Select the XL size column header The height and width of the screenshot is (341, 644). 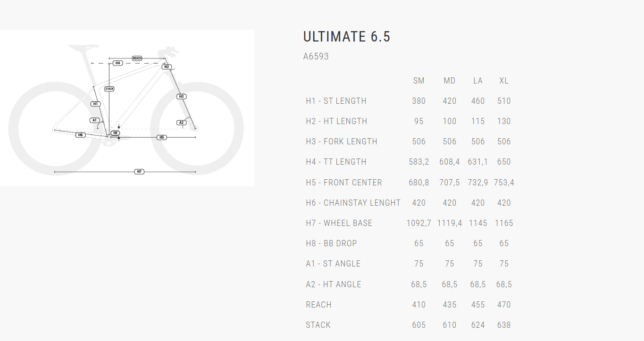504,81
